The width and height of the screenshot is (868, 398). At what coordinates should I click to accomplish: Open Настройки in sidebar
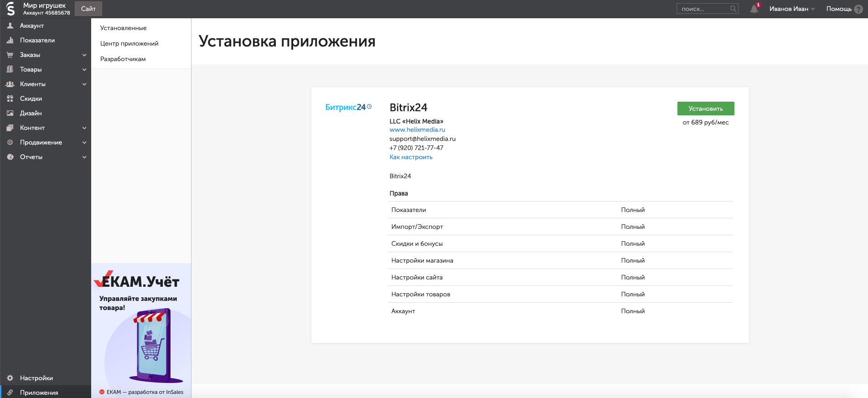[46, 378]
